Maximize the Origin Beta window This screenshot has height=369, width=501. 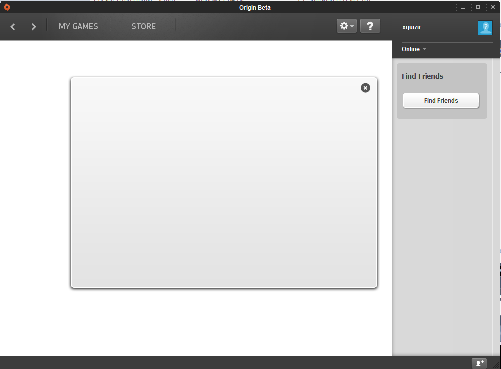click(478, 7)
